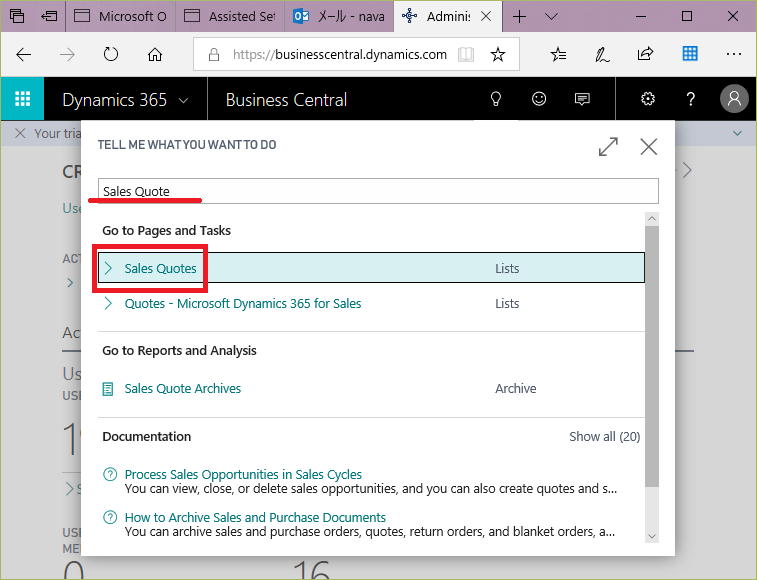
Task: Show tab previews dropdown arrow
Action: (551, 16)
